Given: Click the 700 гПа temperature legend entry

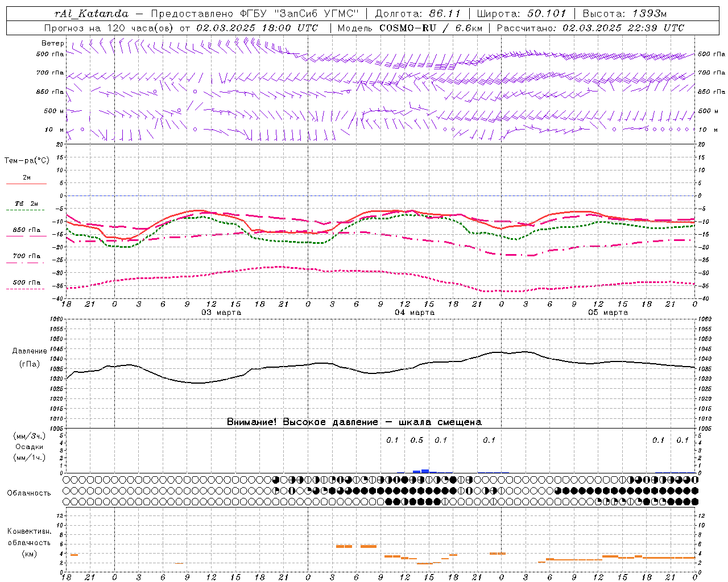Looking at the screenshot, I should point(27,256).
